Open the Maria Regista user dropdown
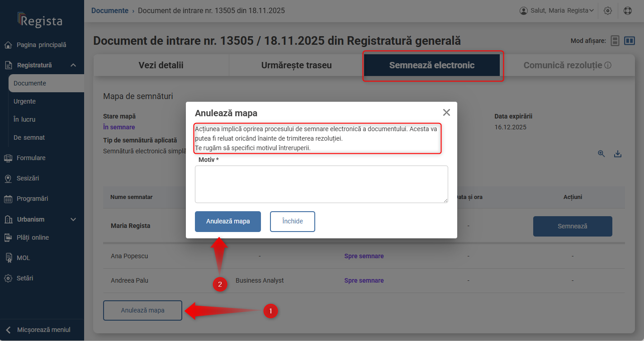 pos(557,10)
